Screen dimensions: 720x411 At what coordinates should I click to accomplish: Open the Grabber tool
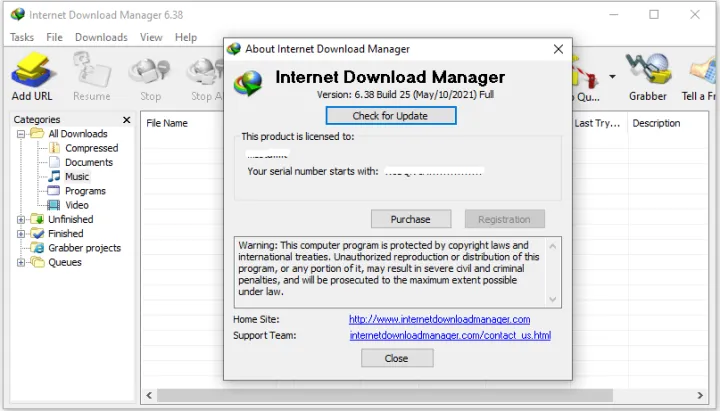647,76
